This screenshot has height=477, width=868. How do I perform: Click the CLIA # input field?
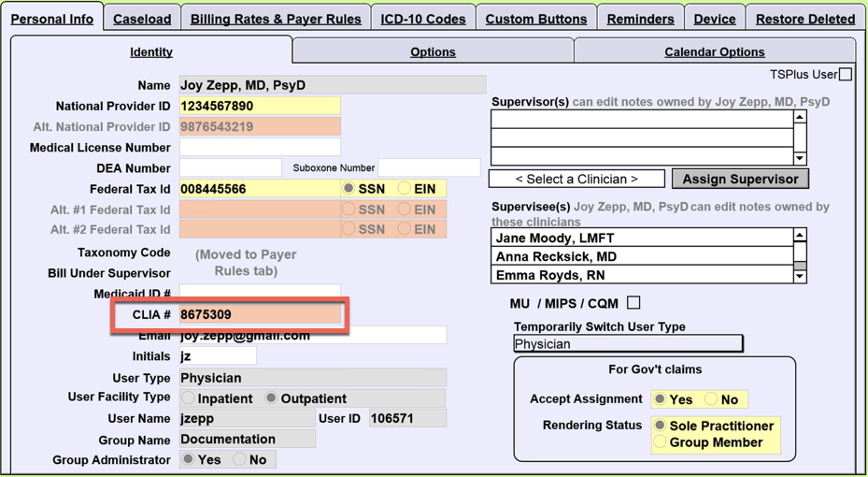(x=260, y=315)
